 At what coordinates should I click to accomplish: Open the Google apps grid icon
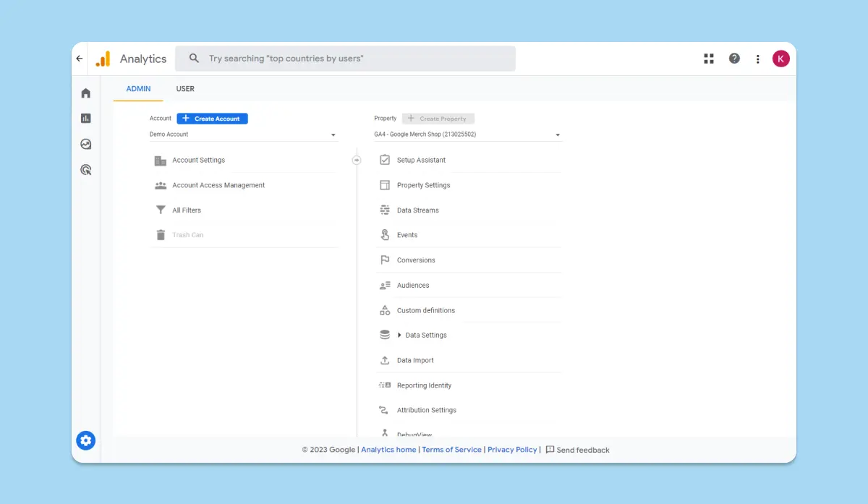coord(709,59)
